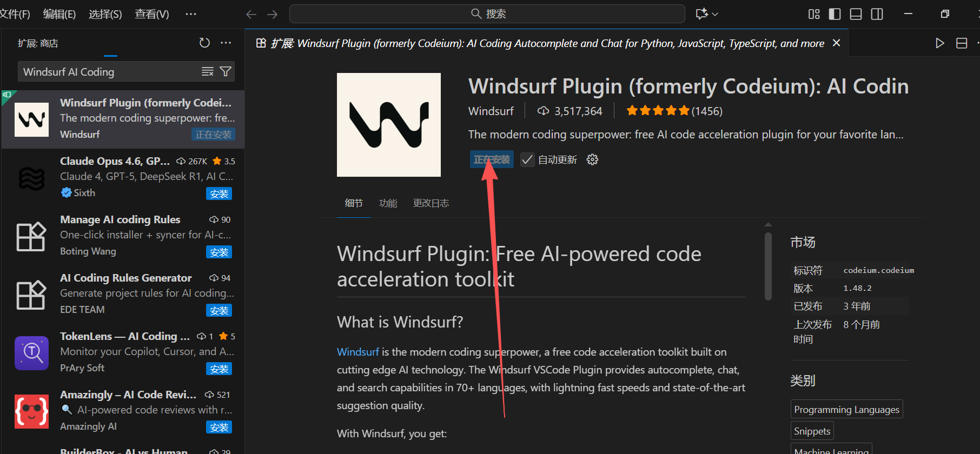980x454 pixels.
Task: Close the Windsurf Plugin extension tab
Action: pos(837,43)
